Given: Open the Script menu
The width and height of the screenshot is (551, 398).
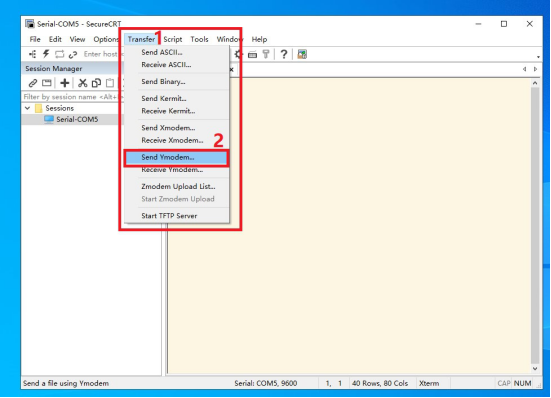Looking at the screenshot, I should coord(173,39).
